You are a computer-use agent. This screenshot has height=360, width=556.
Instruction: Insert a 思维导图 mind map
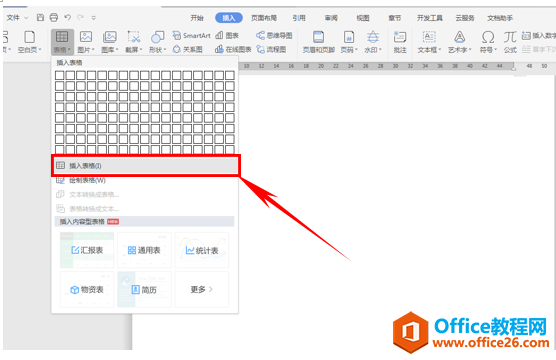coord(274,35)
